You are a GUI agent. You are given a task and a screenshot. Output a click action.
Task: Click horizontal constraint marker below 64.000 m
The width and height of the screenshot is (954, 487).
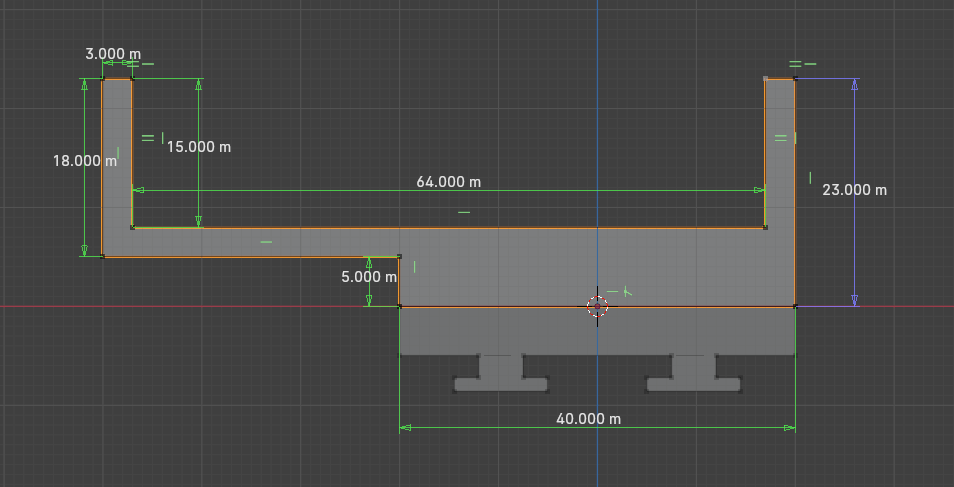(x=463, y=212)
